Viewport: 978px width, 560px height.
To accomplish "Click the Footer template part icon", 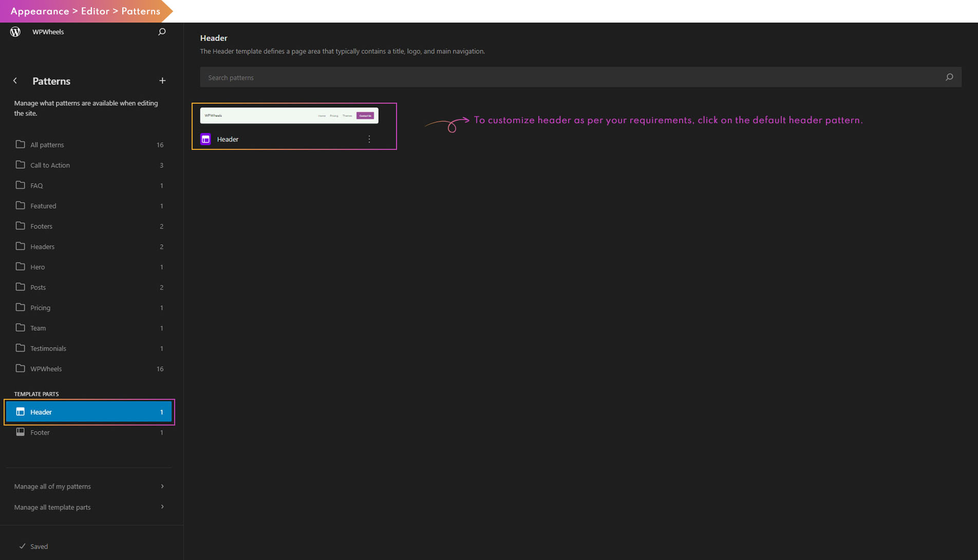I will click(x=21, y=432).
